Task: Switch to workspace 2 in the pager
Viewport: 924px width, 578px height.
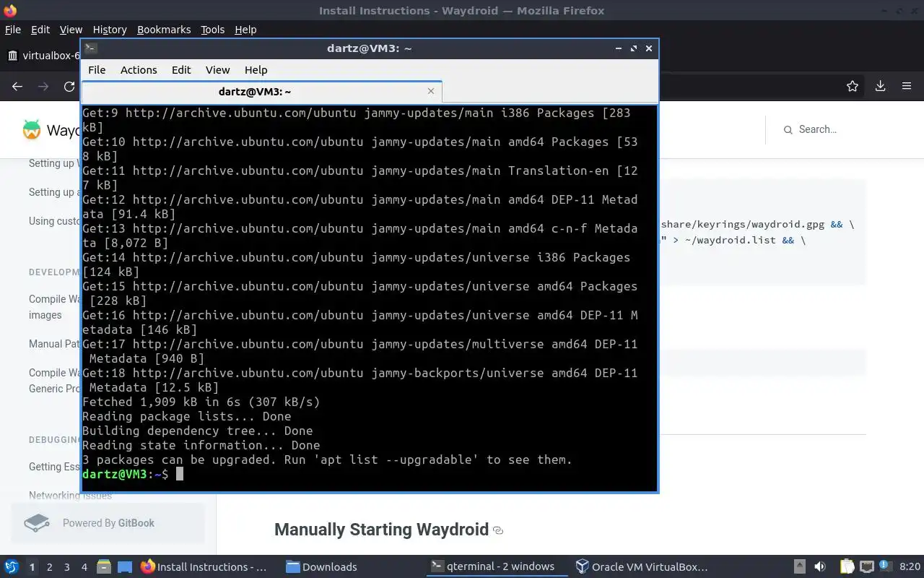Action: click(x=49, y=567)
